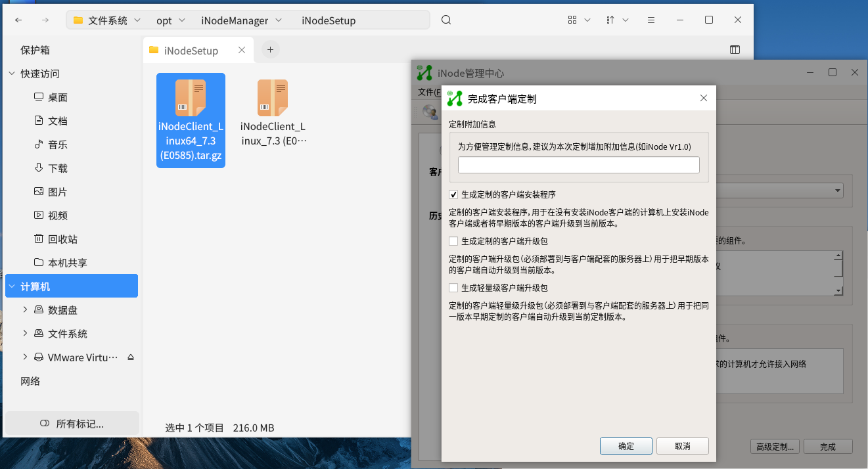868x469 pixels.
Task: Eject the VMware Virtual drive
Action: pyautogui.click(x=130, y=357)
